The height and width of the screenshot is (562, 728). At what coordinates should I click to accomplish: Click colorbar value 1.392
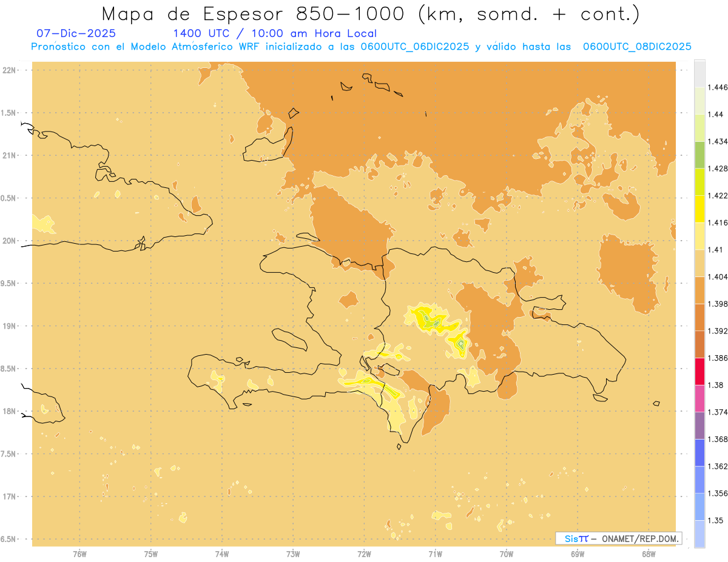[718, 331]
